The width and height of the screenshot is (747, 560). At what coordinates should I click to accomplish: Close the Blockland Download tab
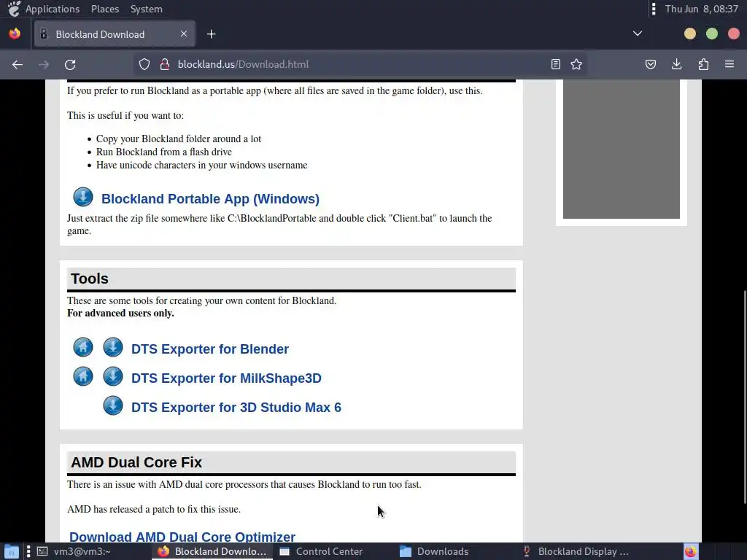point(184,34)
